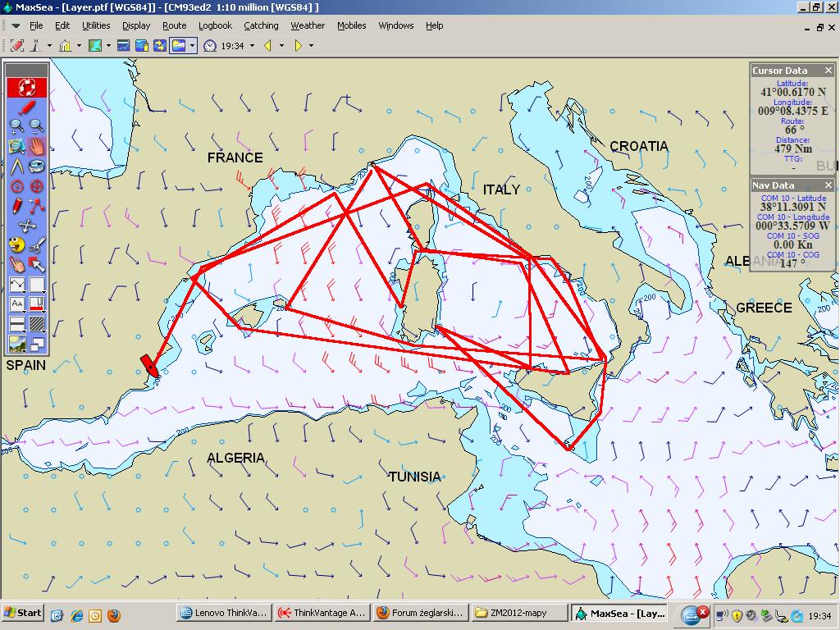Click the red Man Overboard lifebuoy button
This screenshot has height=630, width=840.
point(27,87)
